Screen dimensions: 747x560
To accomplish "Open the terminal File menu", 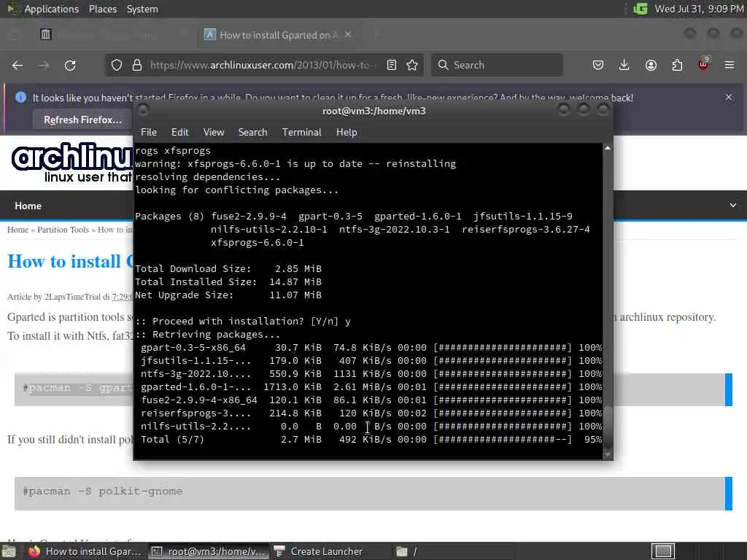I will click(x=149, y=133).
